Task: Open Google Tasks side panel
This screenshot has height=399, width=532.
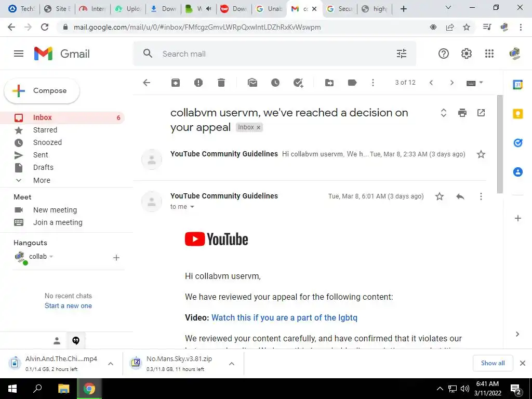Action: 518,143
